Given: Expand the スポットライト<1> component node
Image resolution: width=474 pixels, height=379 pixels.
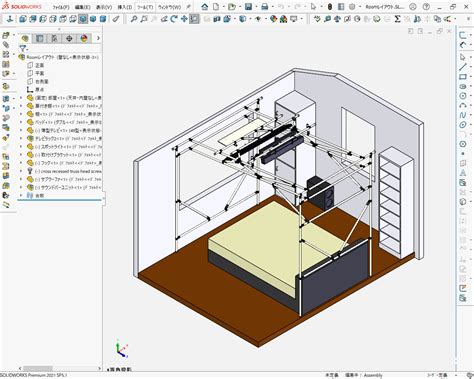Looking at the screenshot, I should tap(21, 147).
